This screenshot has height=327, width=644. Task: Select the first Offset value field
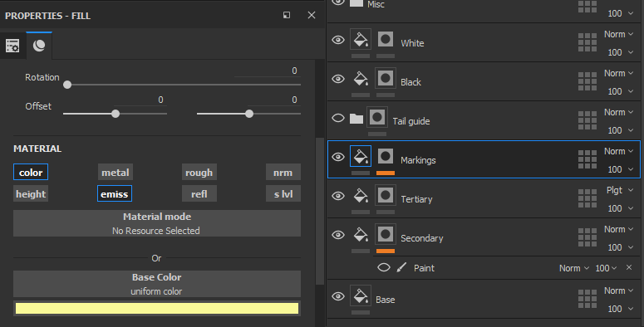140,100
